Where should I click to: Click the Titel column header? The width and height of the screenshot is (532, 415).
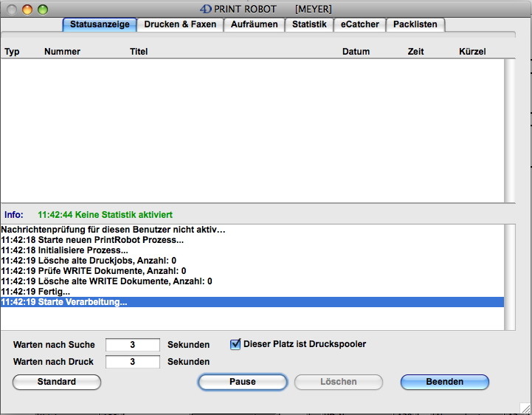[x=139, y=52]
